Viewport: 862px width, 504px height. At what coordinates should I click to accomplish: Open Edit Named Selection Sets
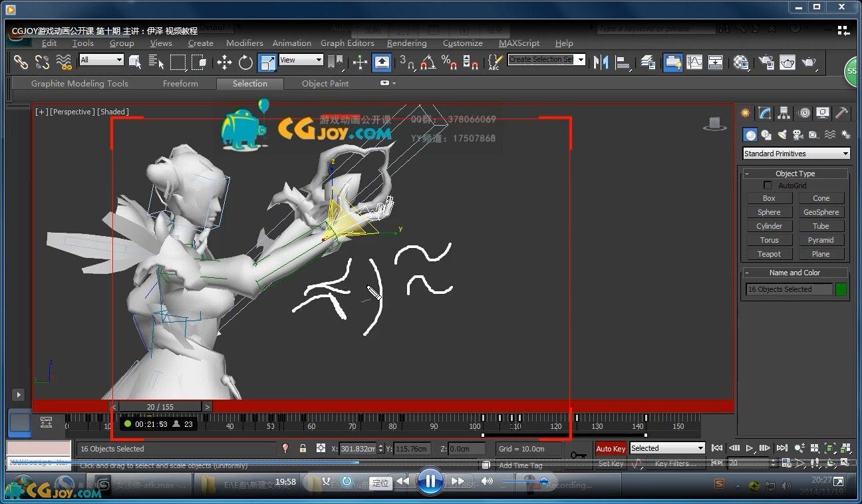pos(495,62)
